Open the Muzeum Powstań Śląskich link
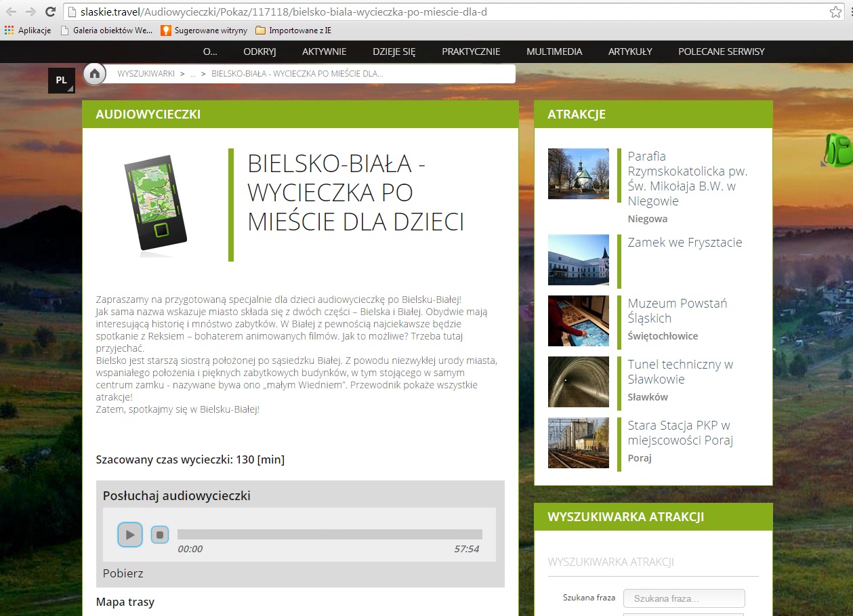 pyautogui.click(x=678, y=311)
